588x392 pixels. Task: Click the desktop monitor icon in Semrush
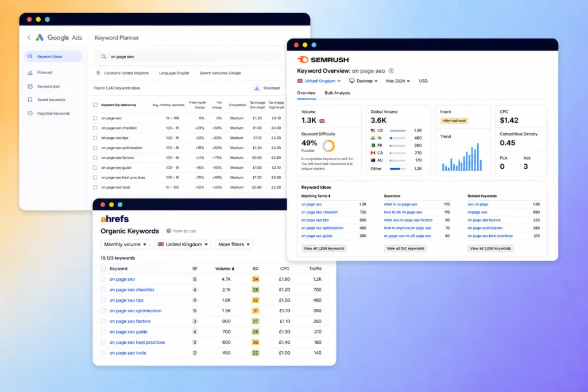coord(352,80)
